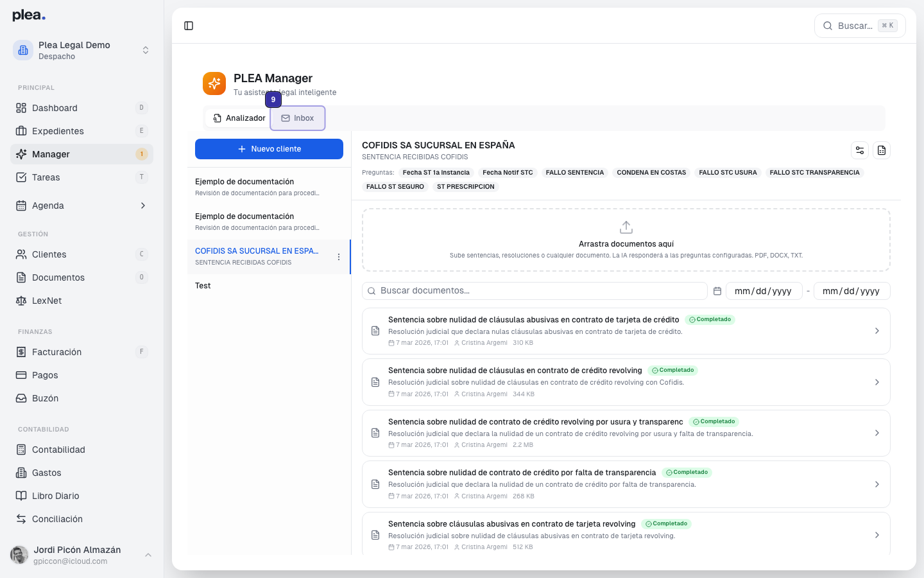Click the end date field
This screenshot has width=924, height=578.
851,291
